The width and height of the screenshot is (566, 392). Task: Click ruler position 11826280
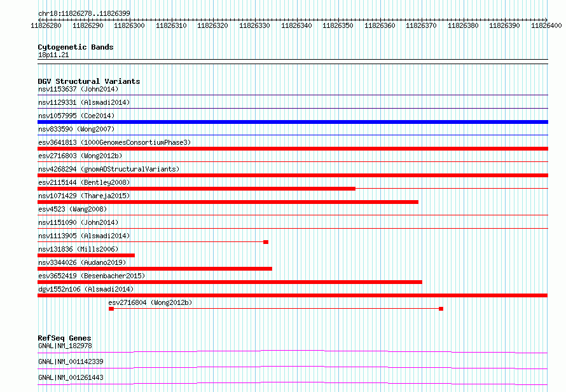click(x=46, y=25)
